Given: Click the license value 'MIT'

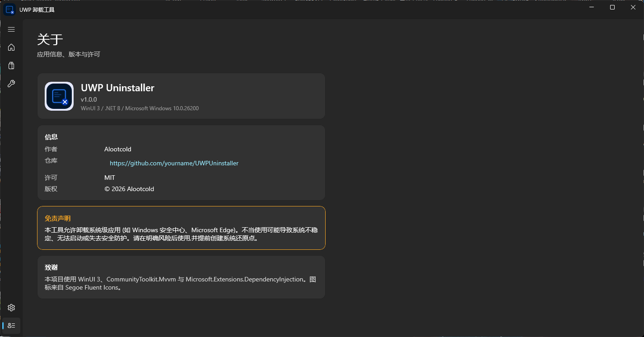Looking at the screenshot, I should pyautogui.click(x=110, y=178).
